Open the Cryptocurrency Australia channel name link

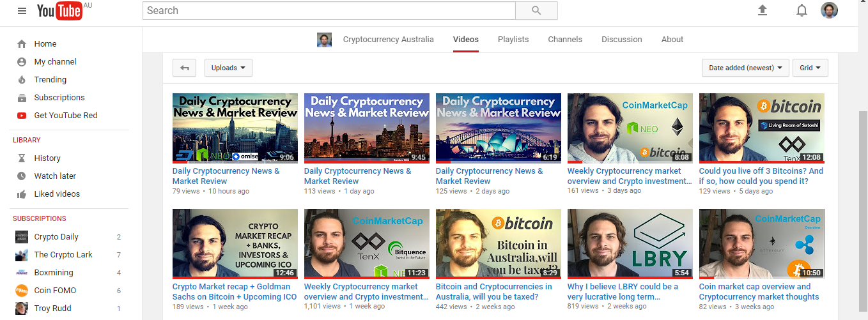389,40
